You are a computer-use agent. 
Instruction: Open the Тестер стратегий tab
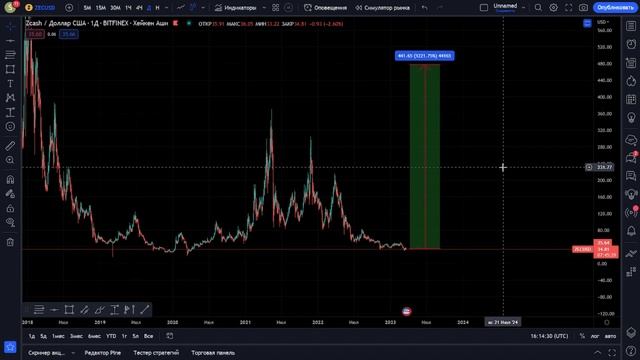(156, 353)
